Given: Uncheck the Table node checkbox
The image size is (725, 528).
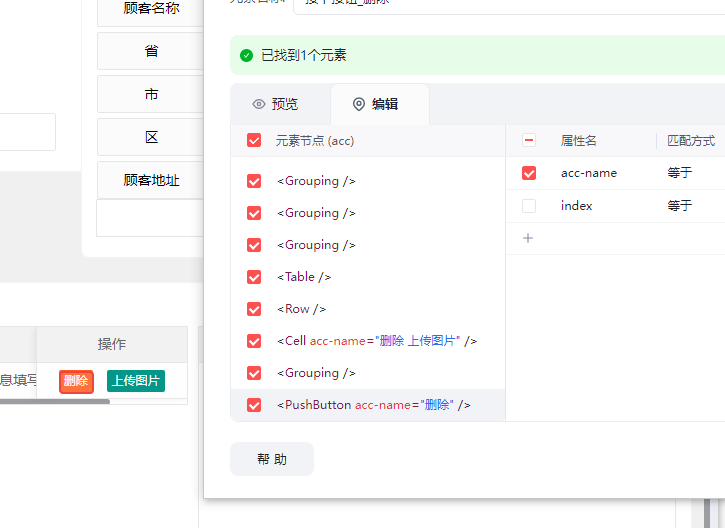Looking at the screenshot, I should click(254, 277).
